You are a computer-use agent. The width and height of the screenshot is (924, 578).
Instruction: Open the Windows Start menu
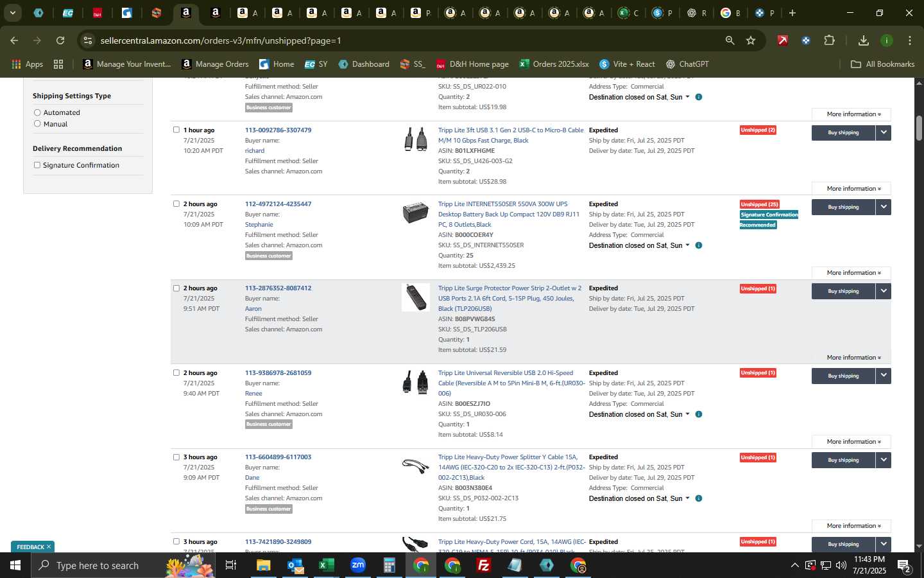pos(15,565)
